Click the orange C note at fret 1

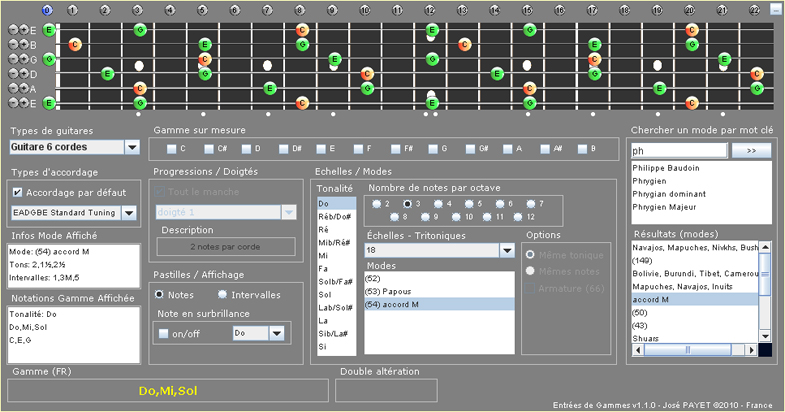pos(75,45)
